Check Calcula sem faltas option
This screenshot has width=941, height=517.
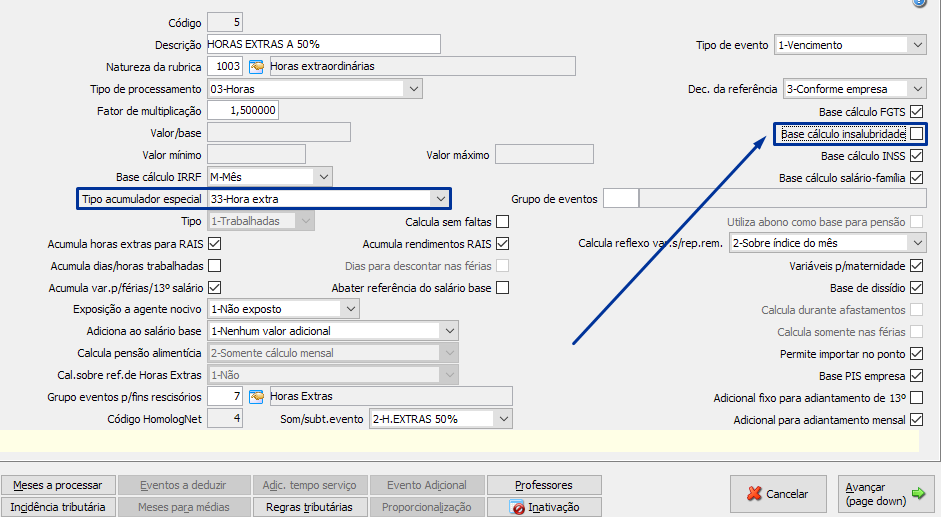(x=503, y=222)
